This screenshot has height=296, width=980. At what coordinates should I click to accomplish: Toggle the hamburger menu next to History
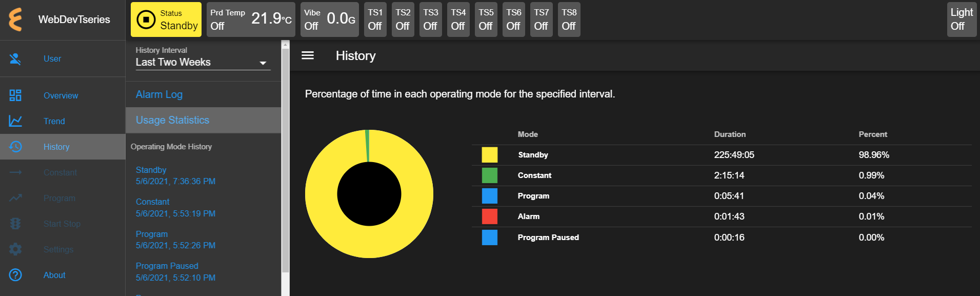(308, 55)
